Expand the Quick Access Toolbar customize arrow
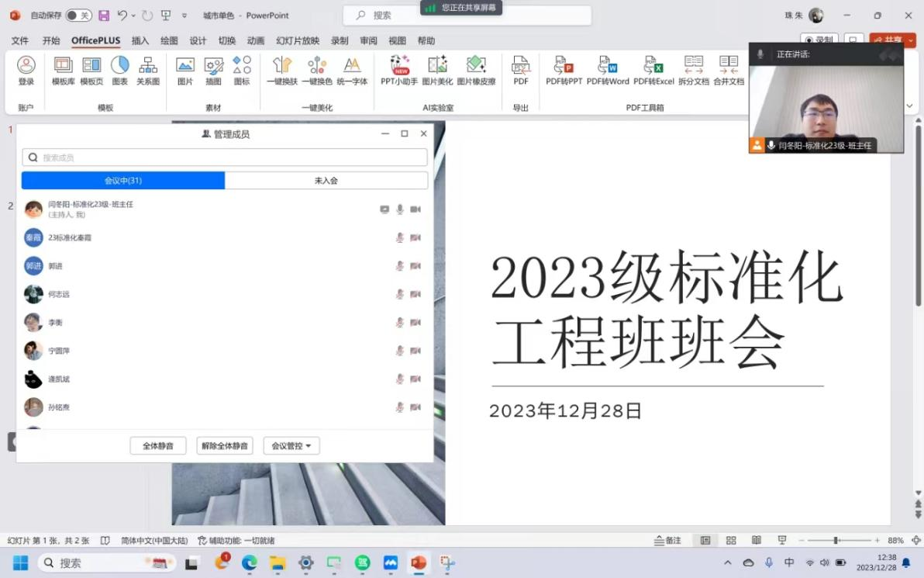The height and width of the screenshot is (578, 924). tap(184, 16)
